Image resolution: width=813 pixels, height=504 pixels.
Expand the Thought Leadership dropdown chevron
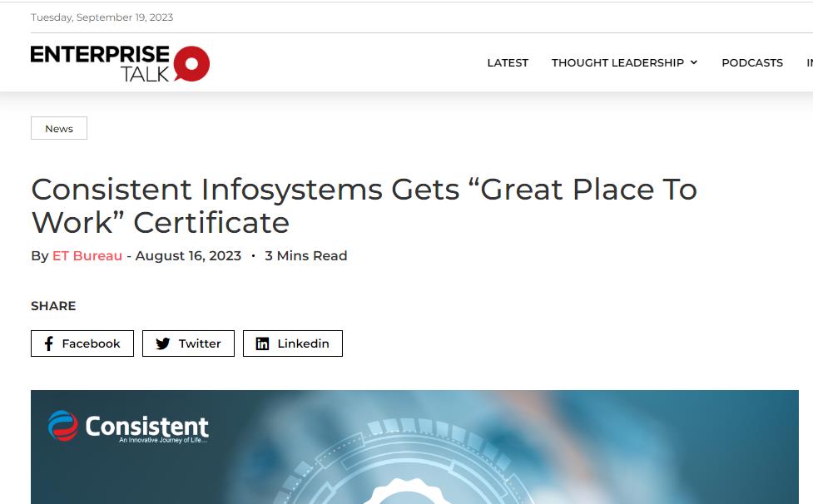coord(694,62)
